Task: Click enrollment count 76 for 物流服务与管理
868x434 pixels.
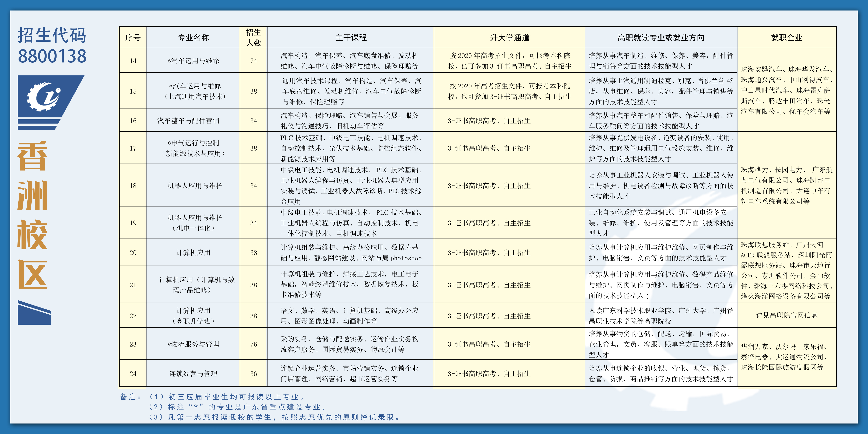Action: 253,344
